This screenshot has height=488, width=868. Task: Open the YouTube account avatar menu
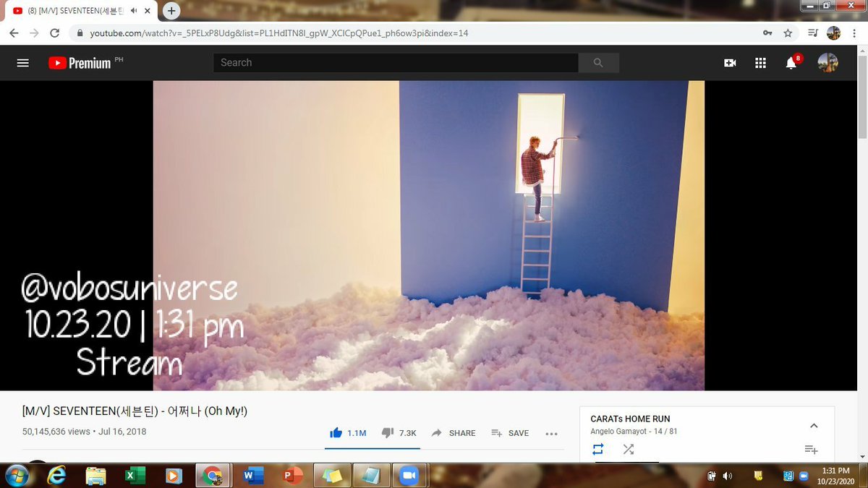(827, 63)
